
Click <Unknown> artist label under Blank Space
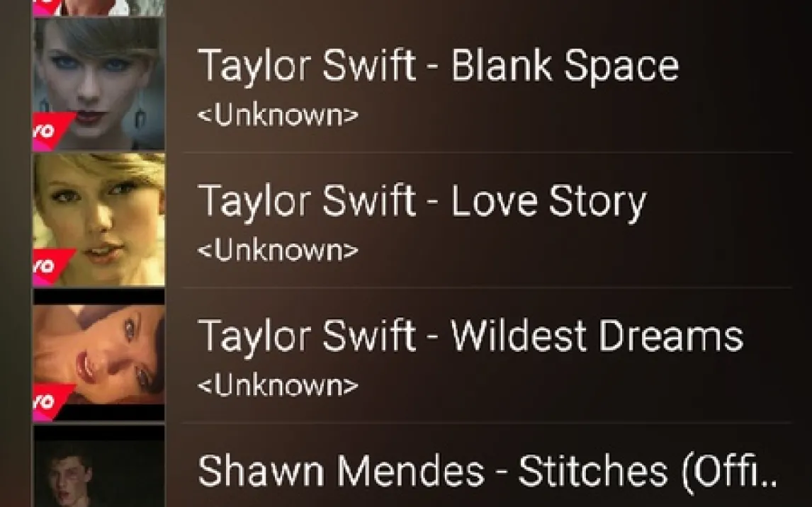(x=278, y=115)
